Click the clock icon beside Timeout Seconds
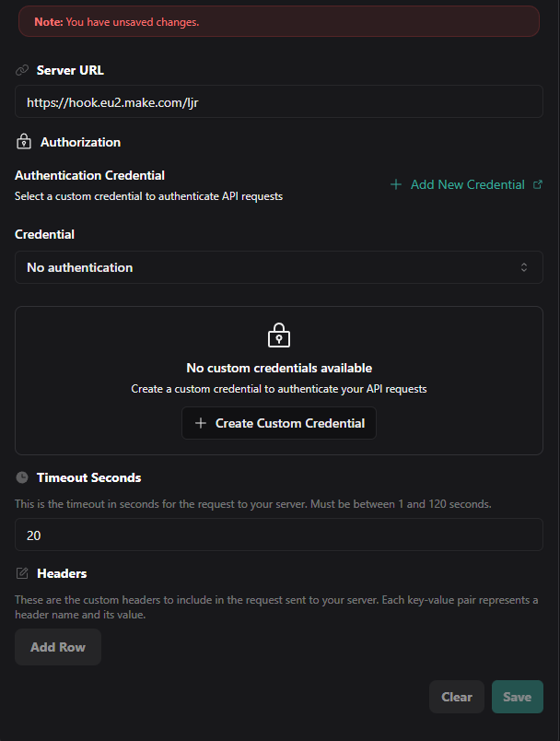 [x=22, y=477]
